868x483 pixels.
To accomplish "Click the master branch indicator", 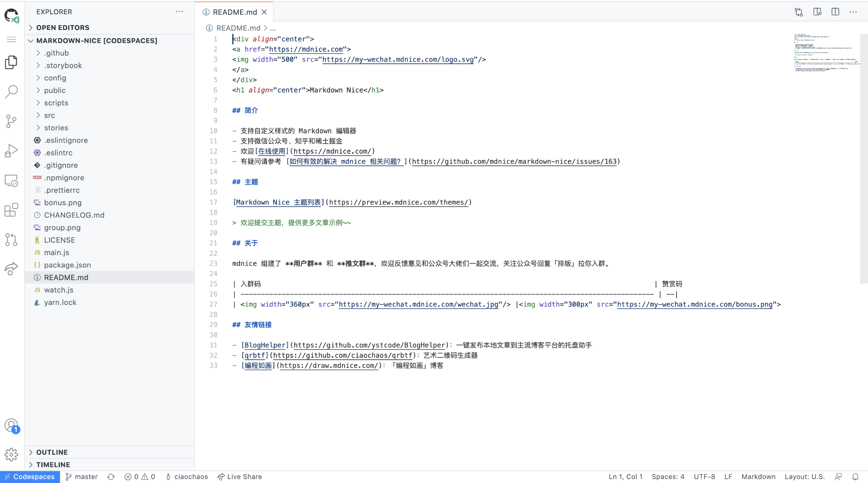I will (x=82, y=476).
